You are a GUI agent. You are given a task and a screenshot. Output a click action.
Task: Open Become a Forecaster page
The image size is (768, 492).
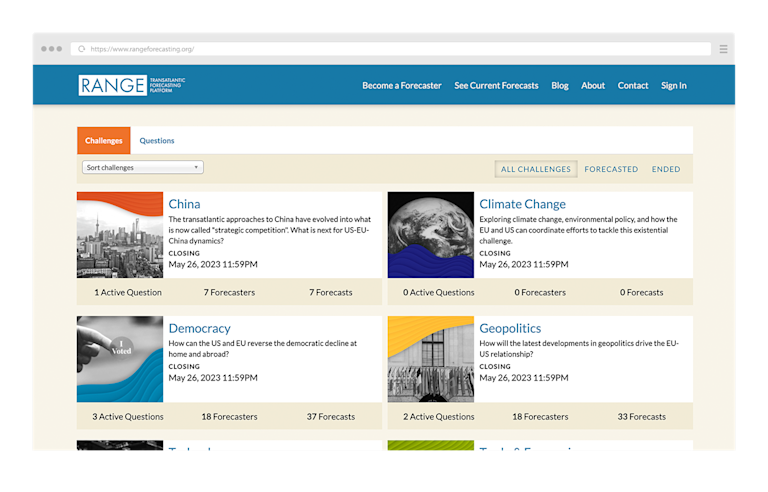click(402, 85)
